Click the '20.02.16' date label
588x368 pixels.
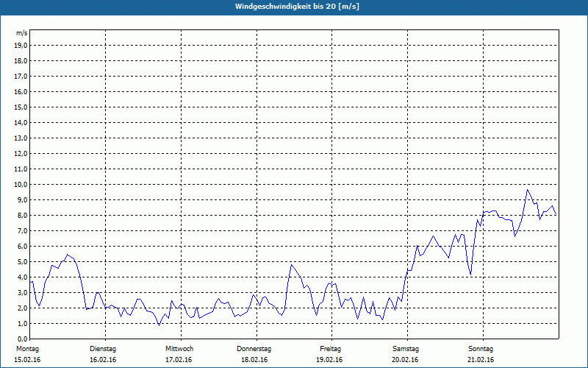405,360
